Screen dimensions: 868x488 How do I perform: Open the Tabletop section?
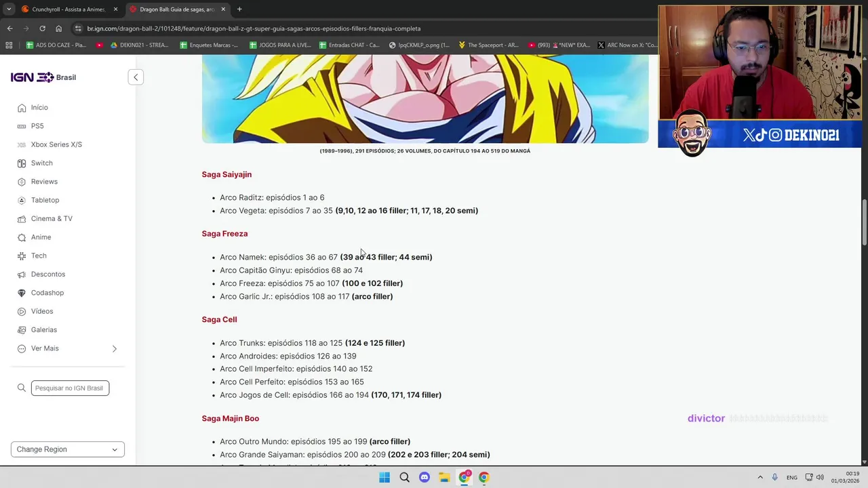45,200
